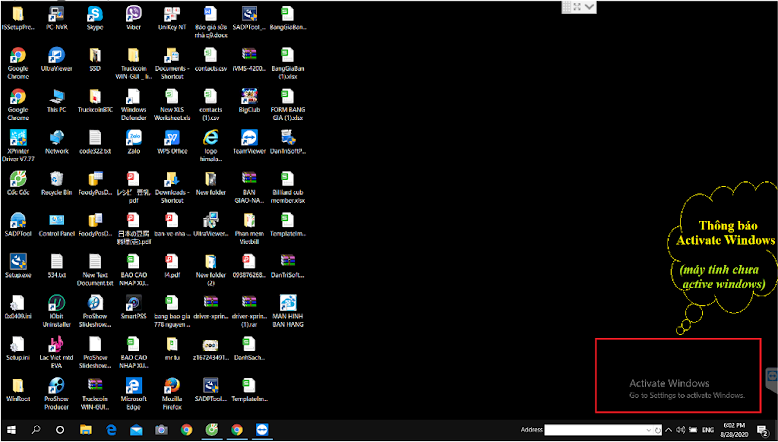778x442 pixels.
Task: Open the WPS Office shortcut
Action: click(172, 142)
